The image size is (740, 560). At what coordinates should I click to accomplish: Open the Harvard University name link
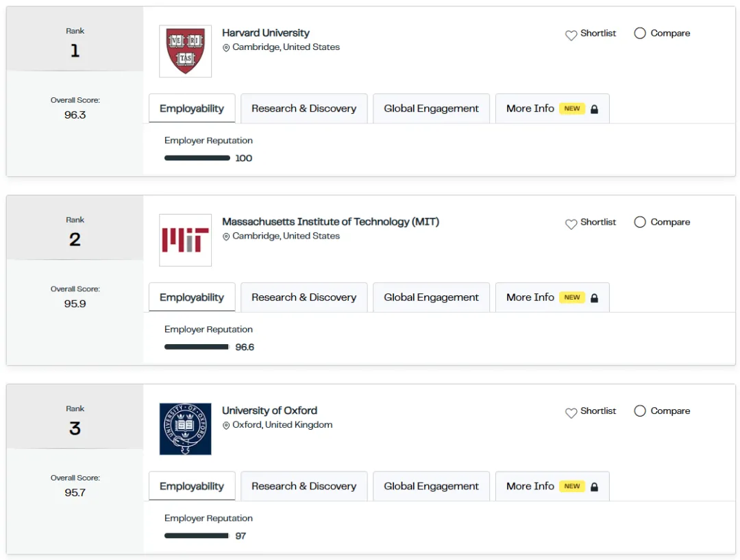click(266, 33)
